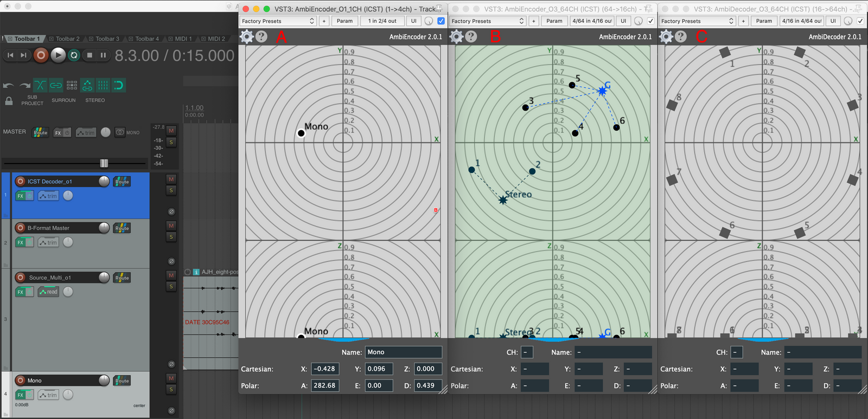The height and width of the screenshot is (419, 868).
Task: Open the 1 in 2/4 out routing dropdown
Action: coord(382,21)
